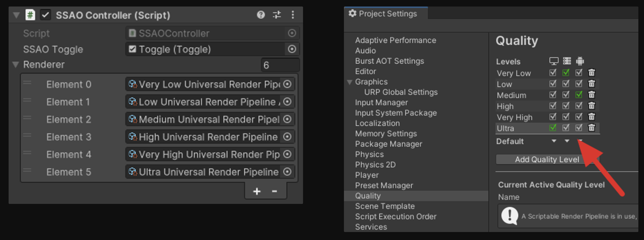The height and width of the screenshot is (240, 644).
Task: Click the plus icon to add list element
Action: click(x=257, y=191)
